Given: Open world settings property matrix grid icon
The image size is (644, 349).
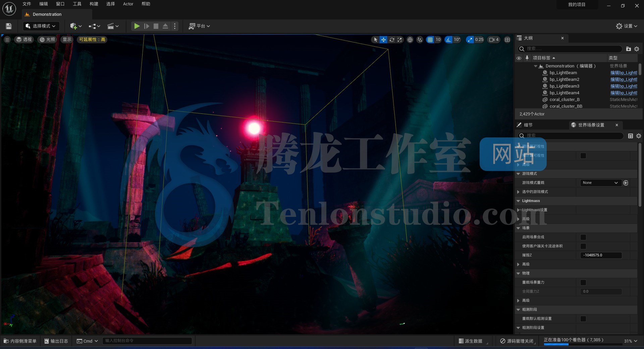Looking at the screenshot, I should coord(631,136).
